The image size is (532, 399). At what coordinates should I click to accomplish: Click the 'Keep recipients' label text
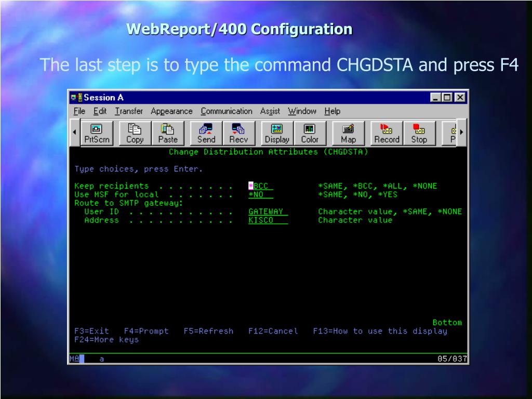coord(111,187)
